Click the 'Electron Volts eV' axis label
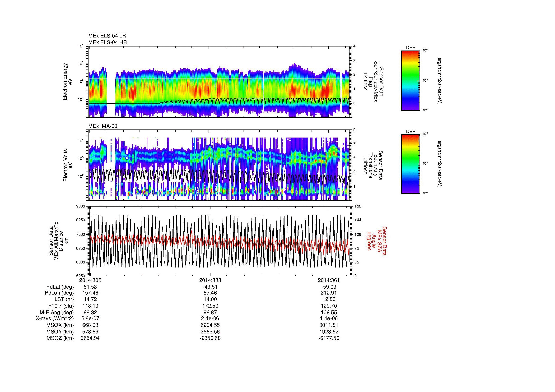The width and height of the screenshot is (555, 392). pyautogui.click(x=67, y=165)
